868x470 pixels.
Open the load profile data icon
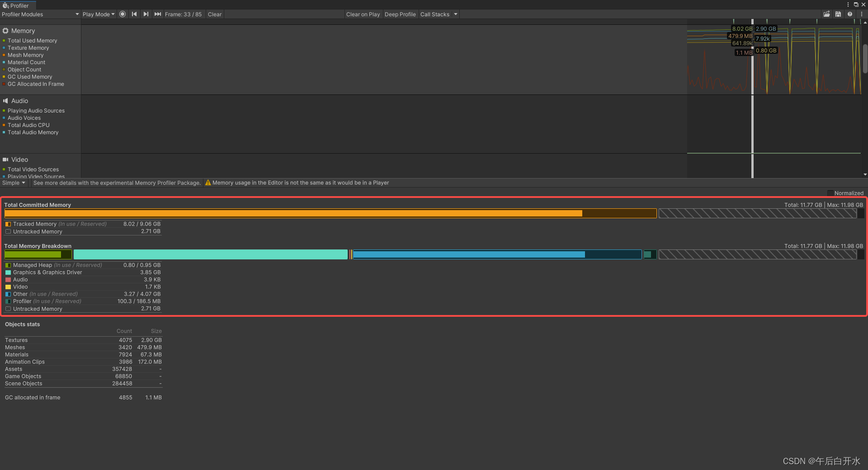827,14
